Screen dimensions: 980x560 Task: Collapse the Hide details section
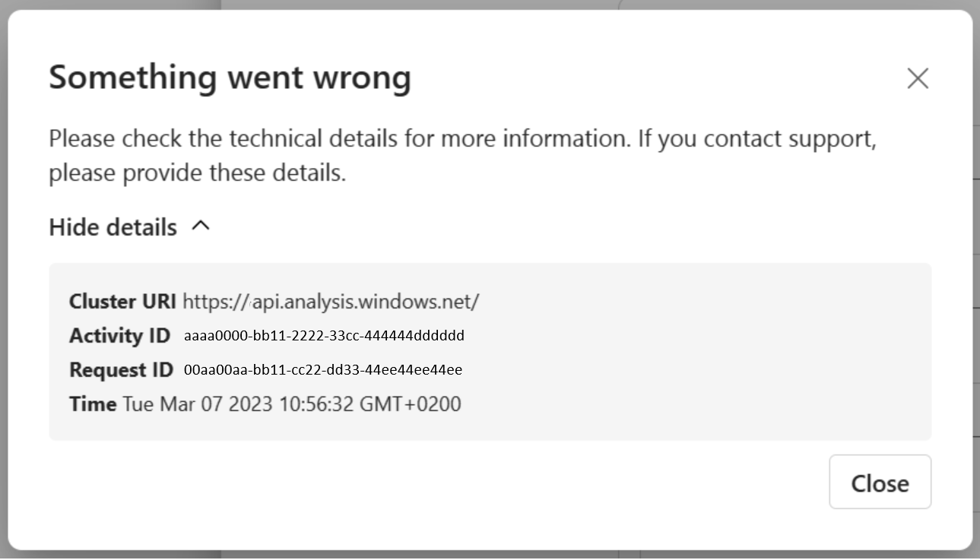113,227
